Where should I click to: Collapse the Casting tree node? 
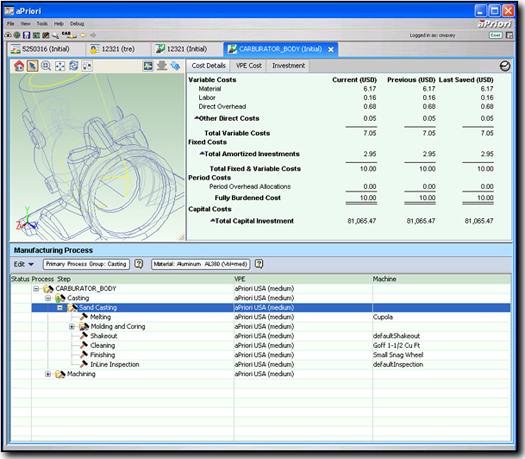click(x=48, y=298)
